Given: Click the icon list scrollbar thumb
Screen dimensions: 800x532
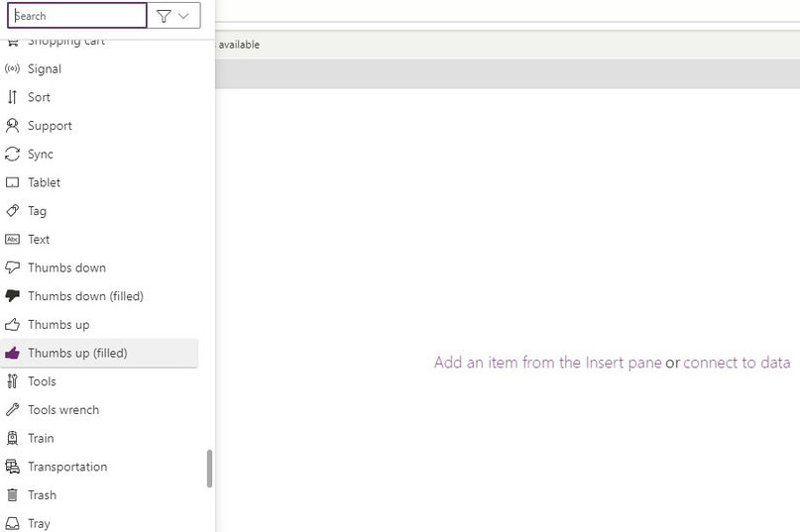Looking at the screenshot, I should pyautogui.click(x=209, y=469).
